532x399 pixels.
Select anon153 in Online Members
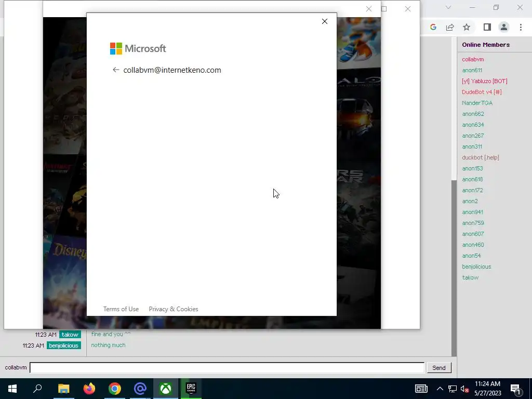click(472, 168)
